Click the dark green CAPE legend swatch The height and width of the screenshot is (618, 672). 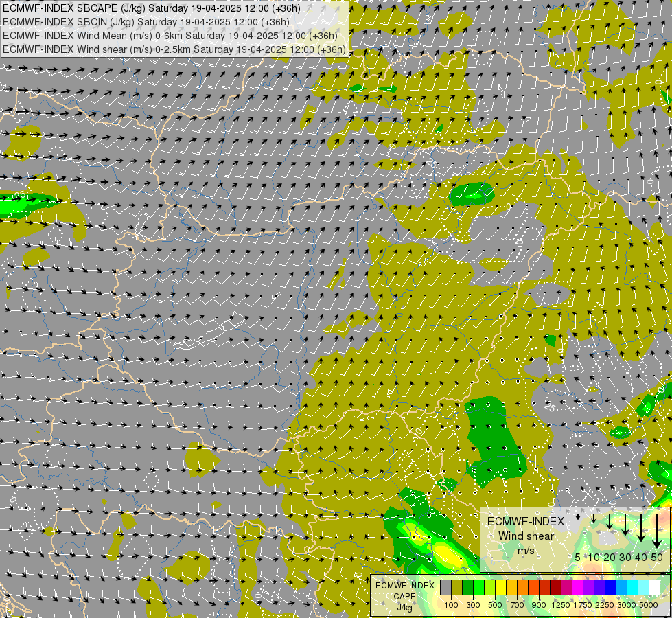click(x=468, y=588)
